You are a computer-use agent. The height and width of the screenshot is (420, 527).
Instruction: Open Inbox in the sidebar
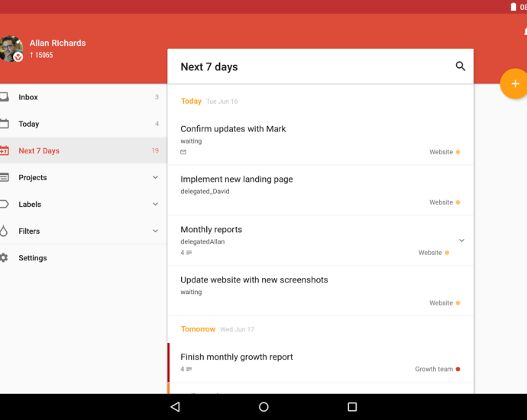click(x=83, y=97)
